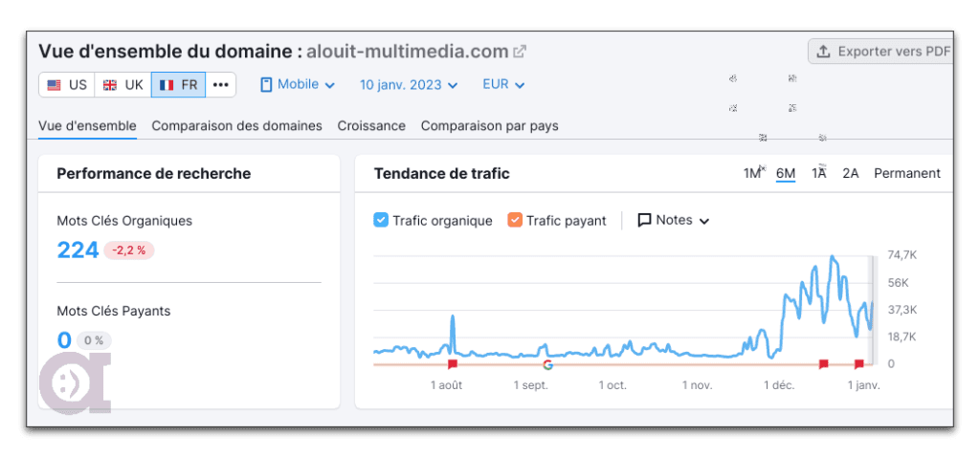
Task: Set traffic trend range to 1M
Action: 752,173
